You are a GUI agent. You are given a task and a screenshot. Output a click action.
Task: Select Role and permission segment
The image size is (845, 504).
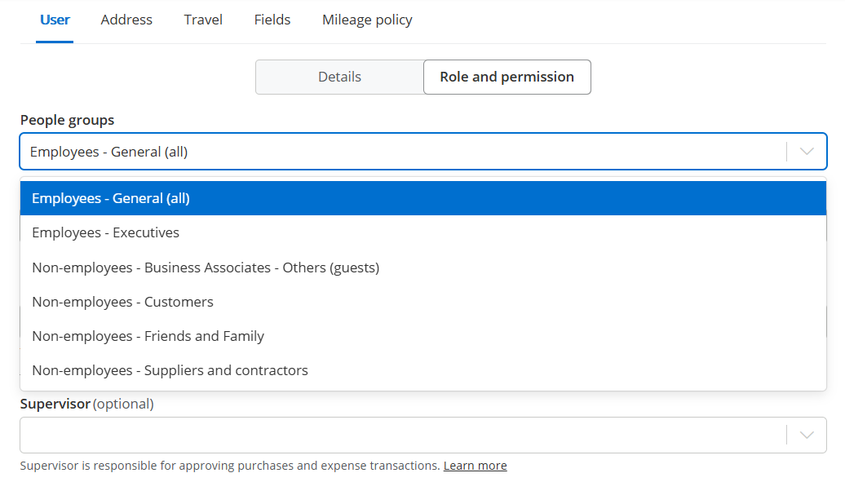[x=507, y=77]
